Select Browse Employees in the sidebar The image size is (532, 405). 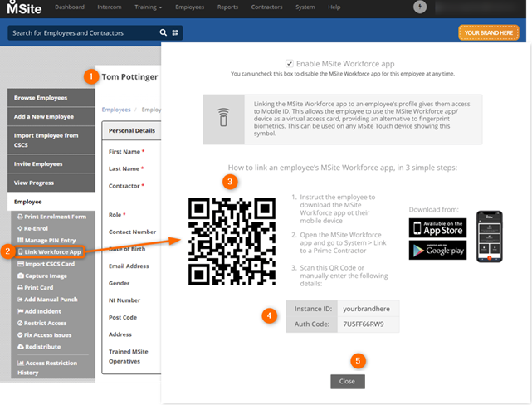coord(41,98)
